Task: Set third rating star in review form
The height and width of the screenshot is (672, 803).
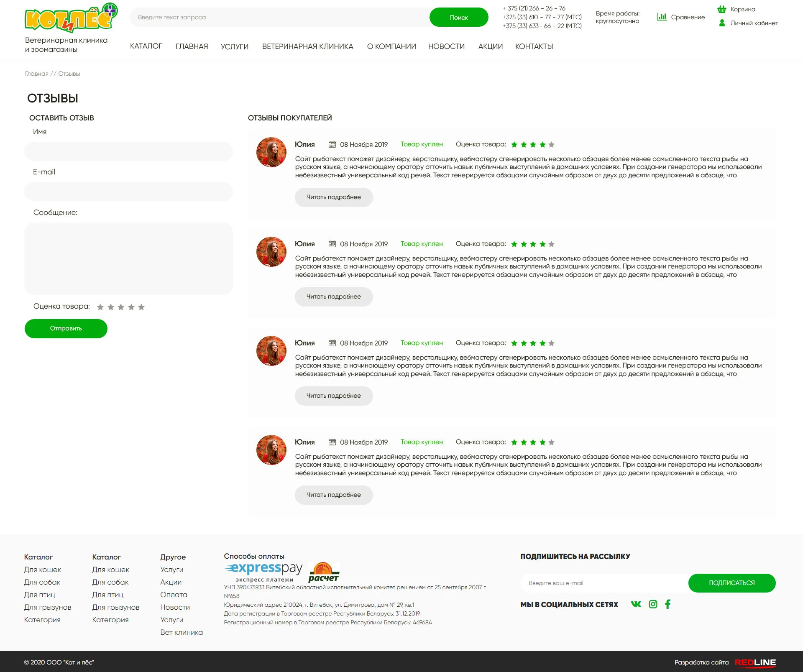Action: point(121,307)
